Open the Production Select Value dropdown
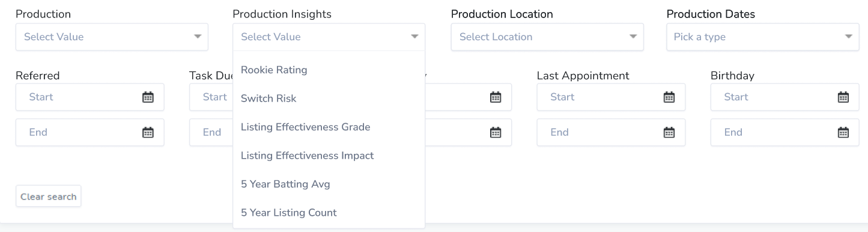The height and width of the screenshot is (232, 868). tap(112, 37)
